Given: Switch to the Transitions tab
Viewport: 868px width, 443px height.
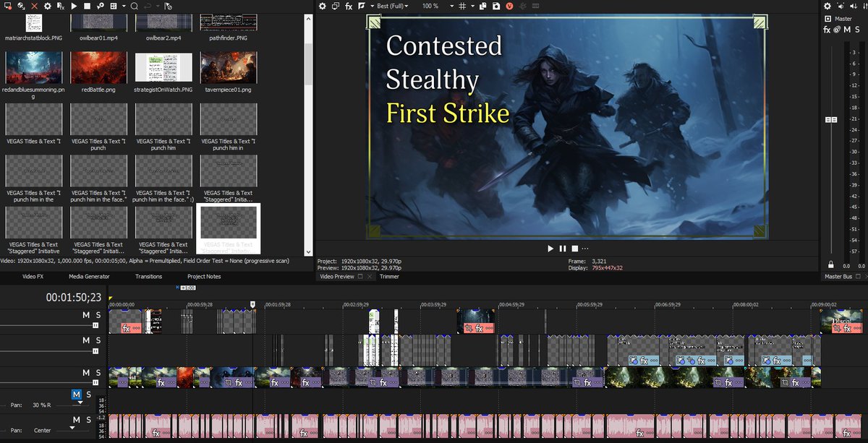Looking at the screenshot, I should pos(148,277).
